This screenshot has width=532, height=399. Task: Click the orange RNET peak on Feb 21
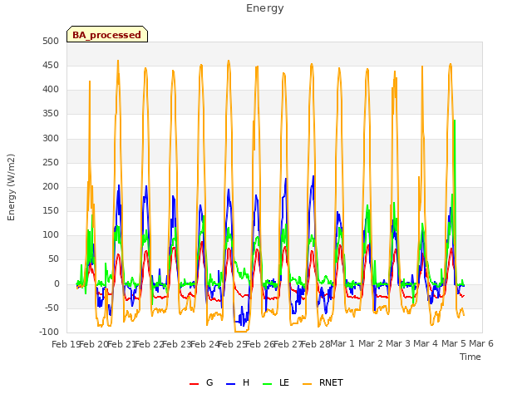point(118,62)
